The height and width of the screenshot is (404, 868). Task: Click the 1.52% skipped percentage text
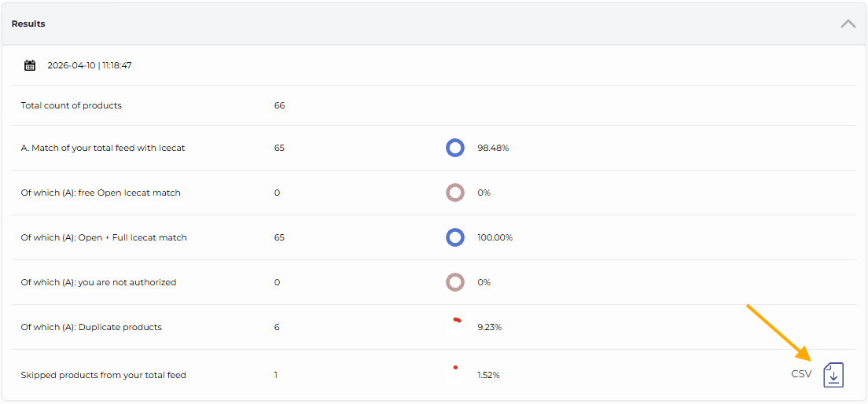488,375
